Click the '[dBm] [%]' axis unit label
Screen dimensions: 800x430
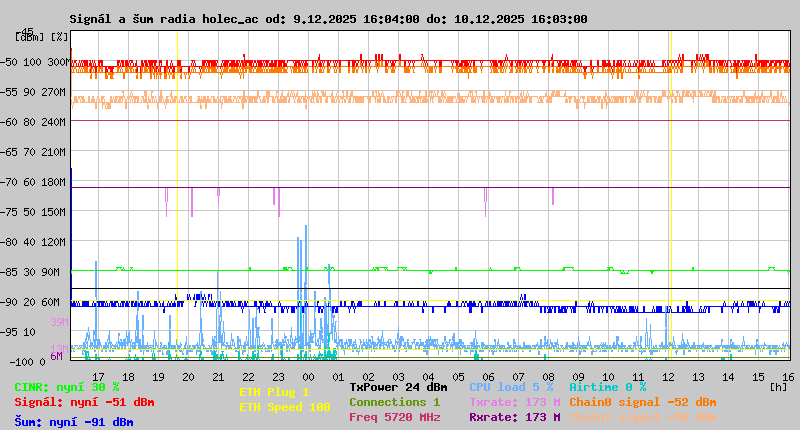(41, 37)
